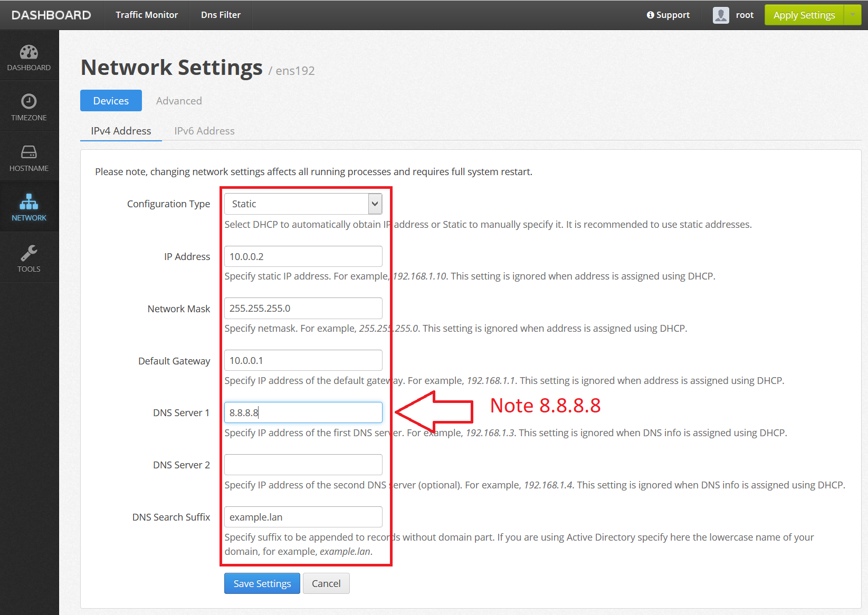868x615 pixels.
Task: Focus the Network Mask field
Action: click(303, 308)
